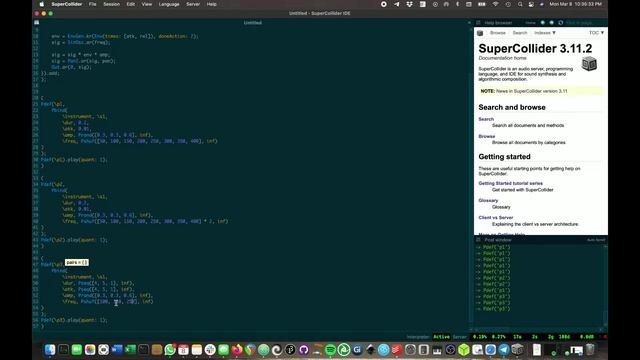This screenshot has width=640, height=360.
Task: Open the News in SuperCollider version 3.11 link
Action: (531, 91)
